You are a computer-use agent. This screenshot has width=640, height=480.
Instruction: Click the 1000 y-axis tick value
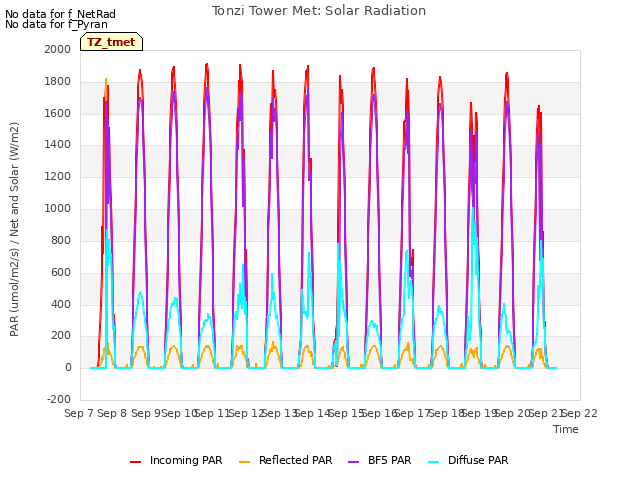click(58, 208)
